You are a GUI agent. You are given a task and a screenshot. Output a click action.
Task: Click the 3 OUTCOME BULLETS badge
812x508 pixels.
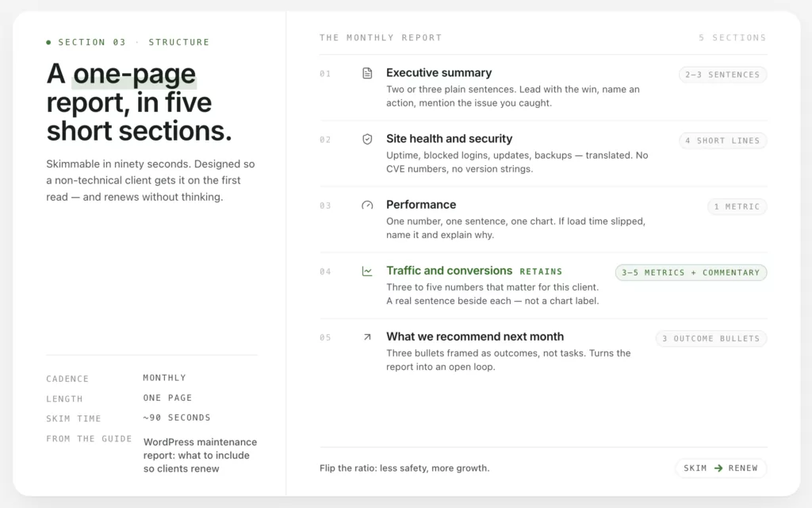coord(711,338)
